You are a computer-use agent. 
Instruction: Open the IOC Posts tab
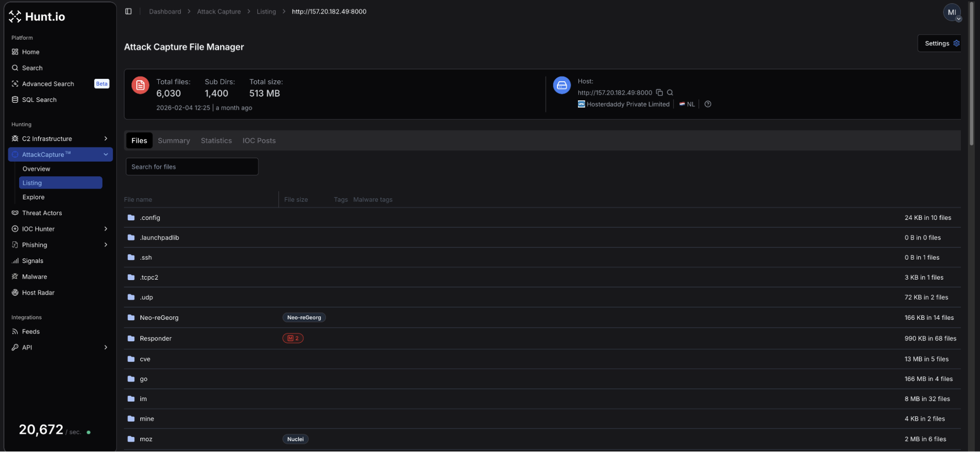259,141
